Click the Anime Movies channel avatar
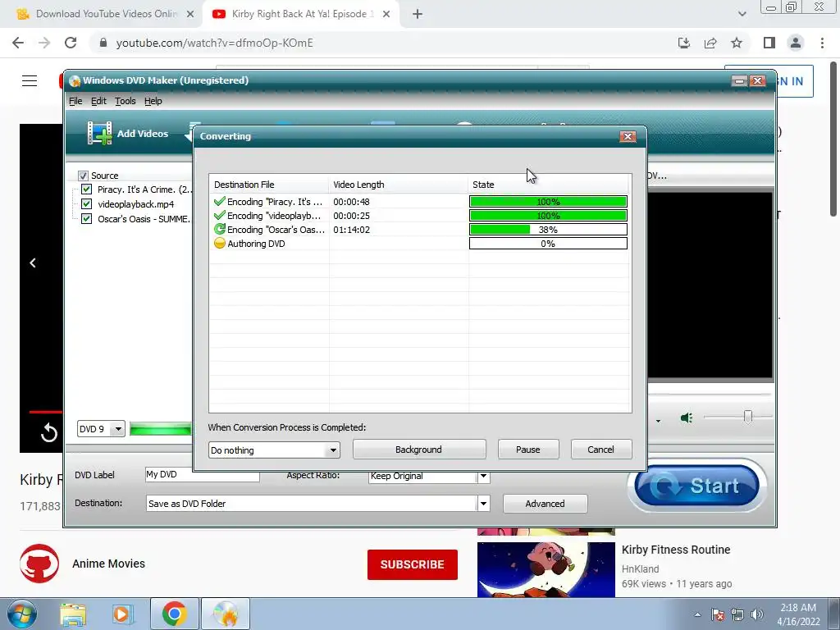The height and width of the screenshot is (630, 840). (x=39, y=564)
